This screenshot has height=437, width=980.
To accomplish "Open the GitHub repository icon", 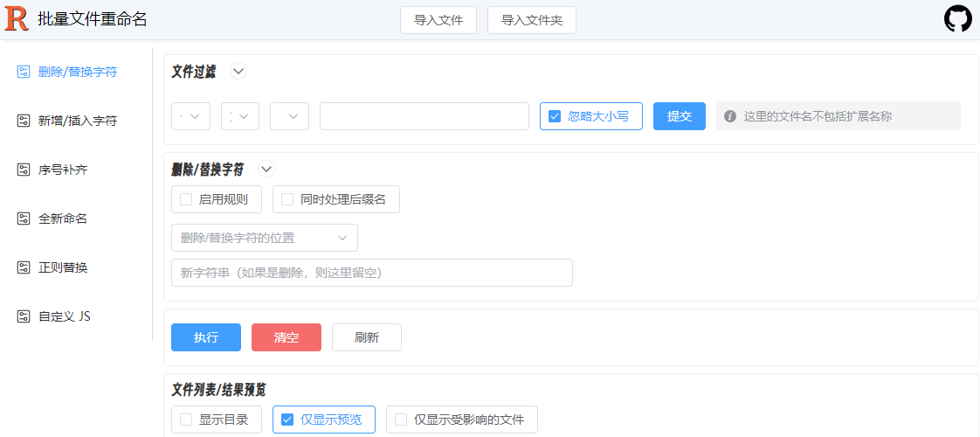I will pyautogui.click(x=957, y=19).
